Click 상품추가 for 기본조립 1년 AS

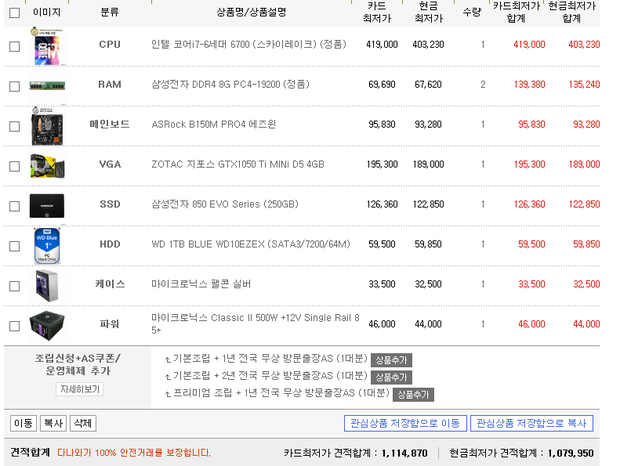coord(391,360)
